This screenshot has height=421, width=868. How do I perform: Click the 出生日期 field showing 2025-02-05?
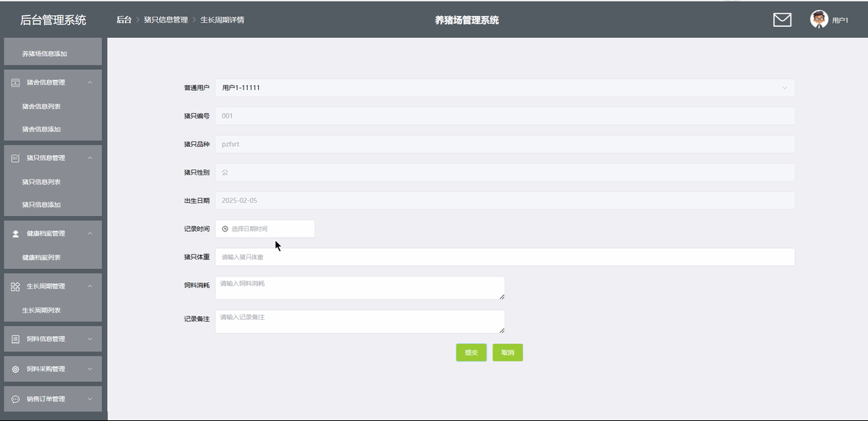(505, 201)
